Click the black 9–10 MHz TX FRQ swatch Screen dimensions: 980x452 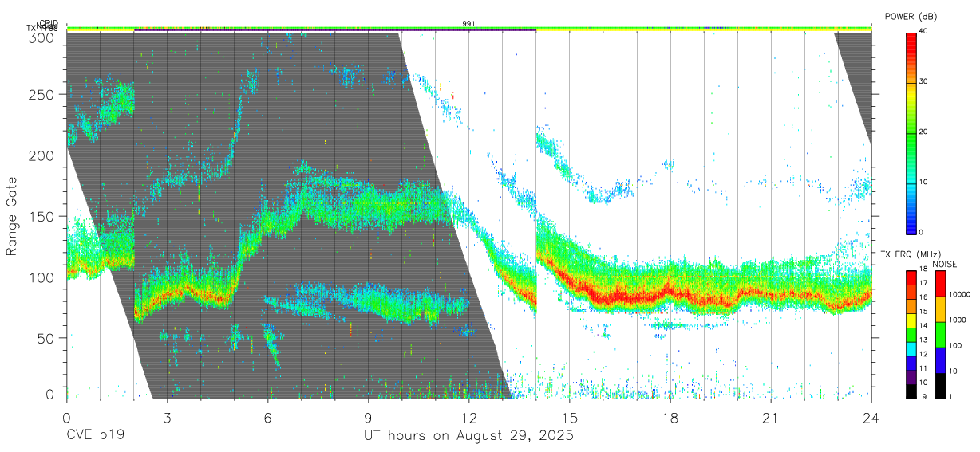[911, 390]
